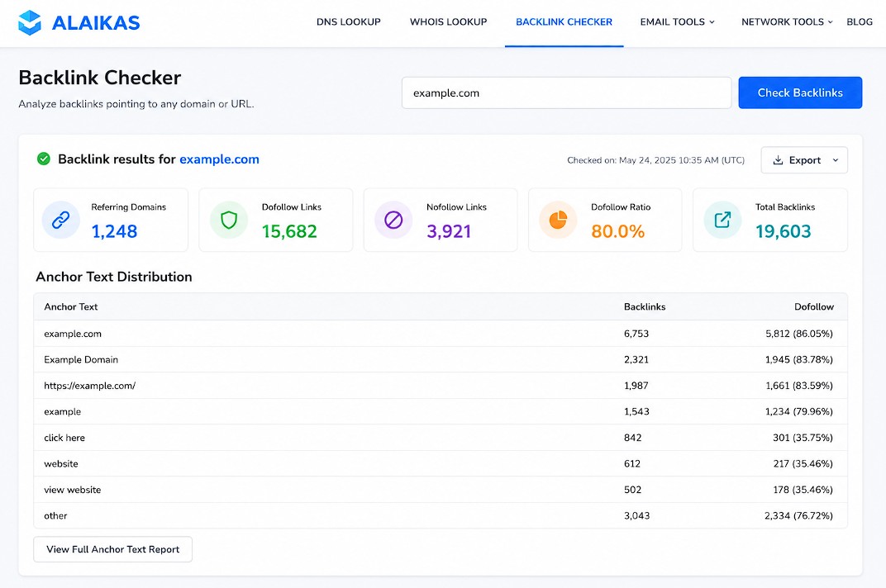The image size is (886, 588).
Task: Click the 1,945 (83.78%) dofollow value
Action: [x=799, y=360]
